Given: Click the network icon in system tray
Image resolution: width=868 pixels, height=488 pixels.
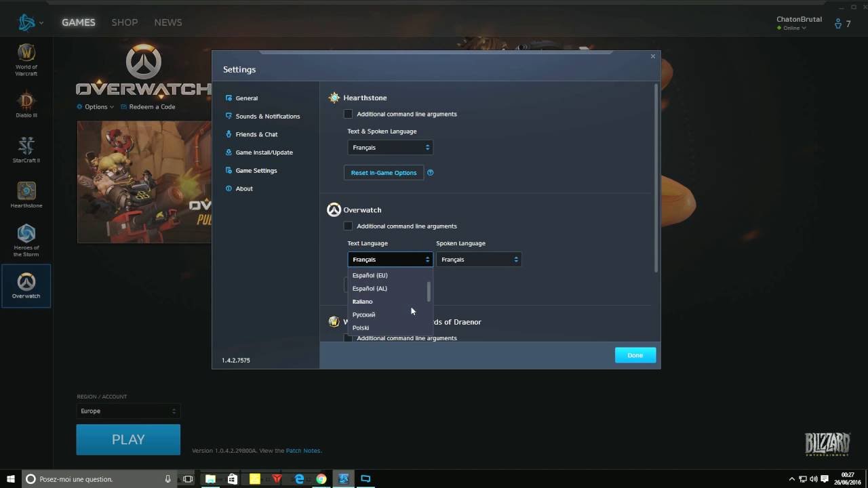Looking at the screenshot, I should click(x=802, y=479).
